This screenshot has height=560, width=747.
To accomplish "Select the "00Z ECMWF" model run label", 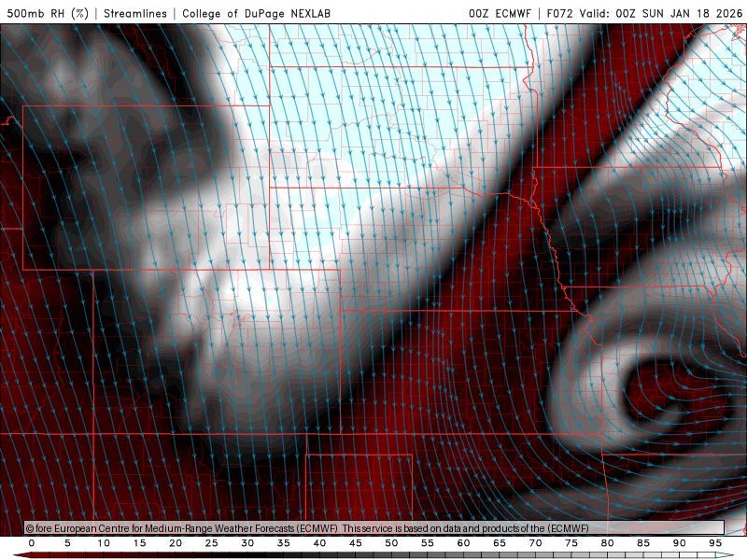I will [500, 13].
